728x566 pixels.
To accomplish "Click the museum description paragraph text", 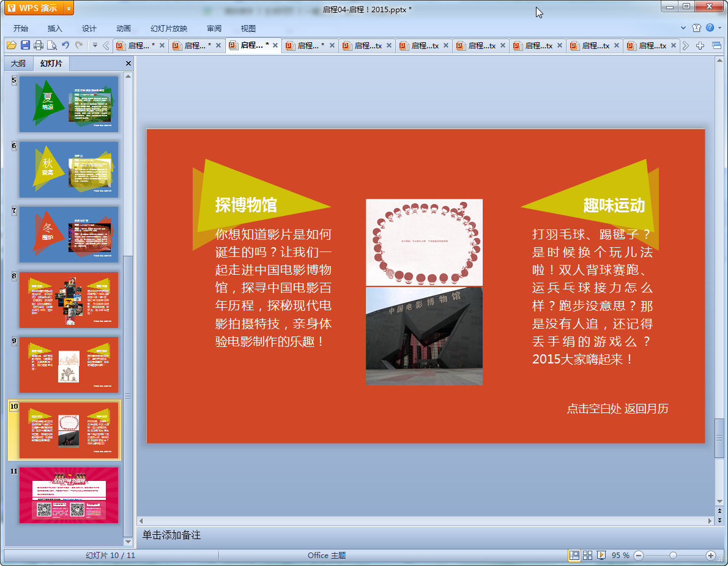I will pyautogui.click(x=273, y=288).
